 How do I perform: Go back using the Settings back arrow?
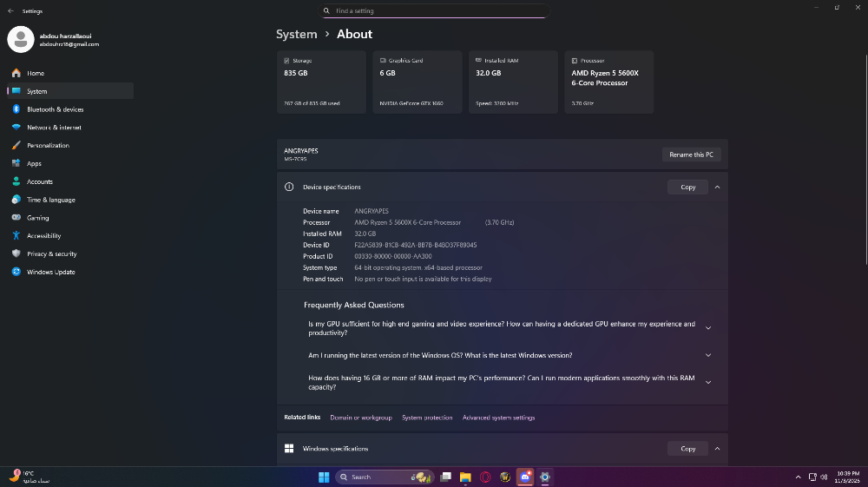[10, 11]
